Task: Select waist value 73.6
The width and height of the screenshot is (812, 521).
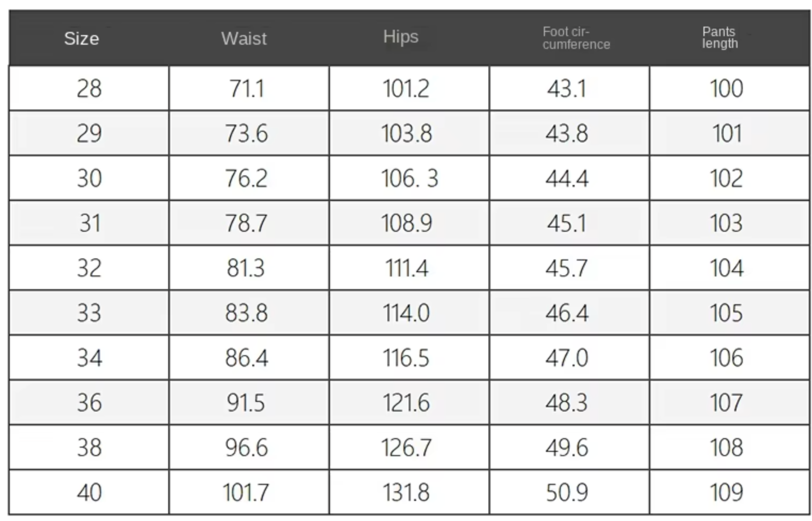Action: pyautogui.click(x=246, y=133)
